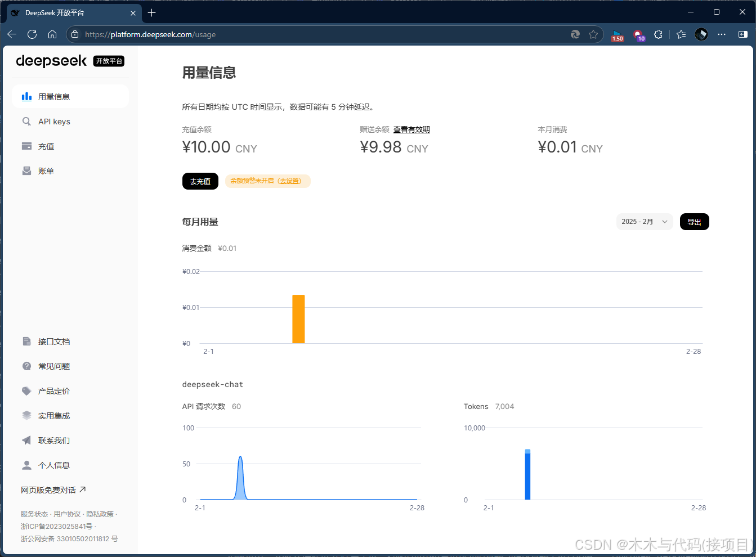The height and width of the screenshot is (557, 756).
Task: Go to browser home icon
Action: 52,34
